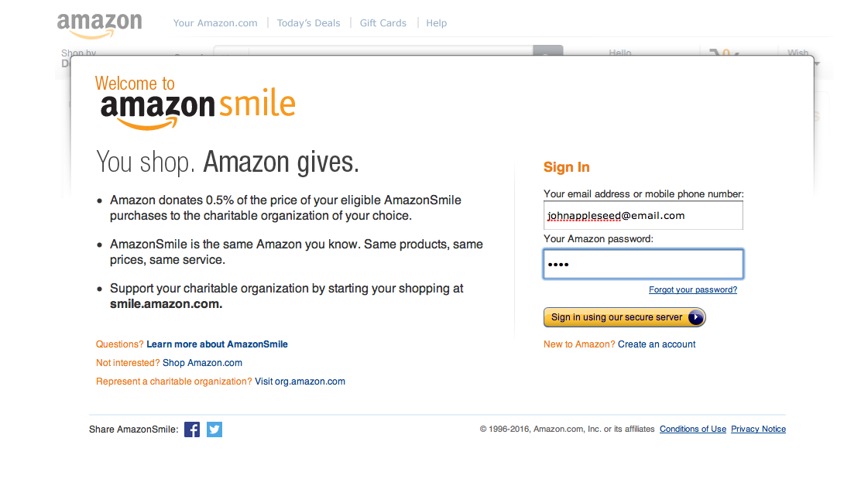Open Today's Deals in the top navigation
Screen dimensions: 868x503
308,23
